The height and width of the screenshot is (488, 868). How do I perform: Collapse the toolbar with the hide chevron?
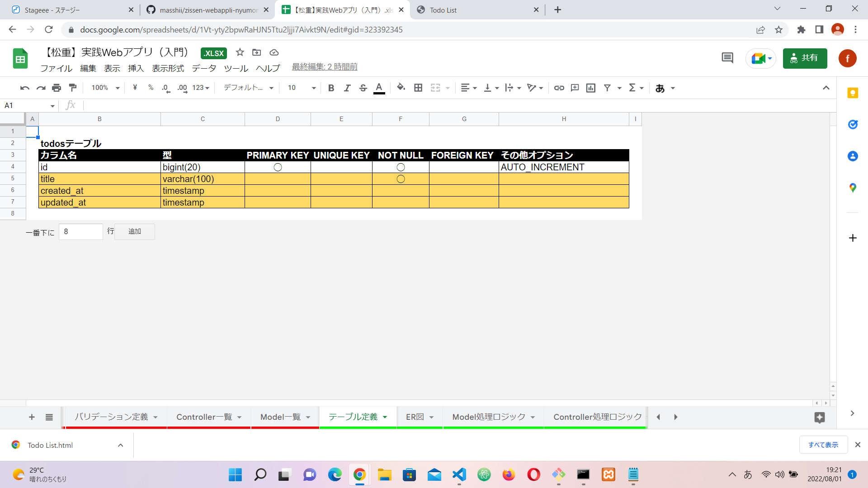[826, 88]
